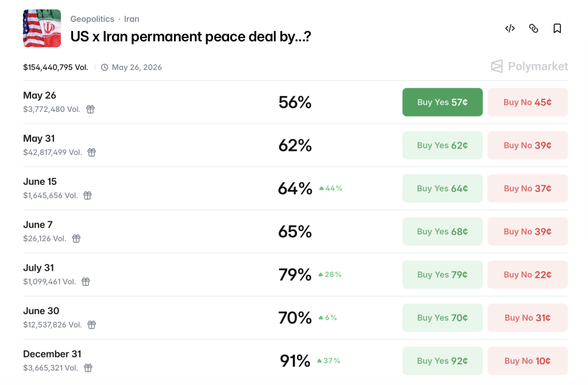Click the gift icon in June 7 row
This screenshot has height=385, width=588.
pyautogui.click(x=76, y=239)
